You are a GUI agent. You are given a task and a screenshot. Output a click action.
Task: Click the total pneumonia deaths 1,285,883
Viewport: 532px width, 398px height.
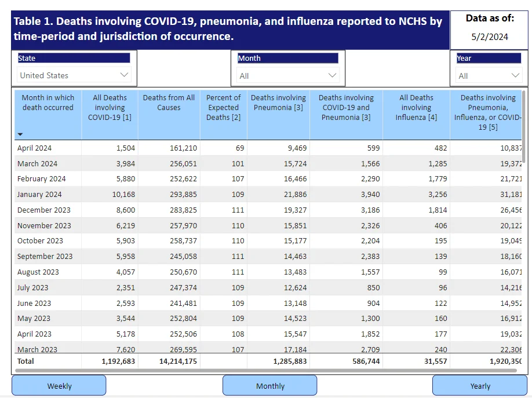point(290,362)
